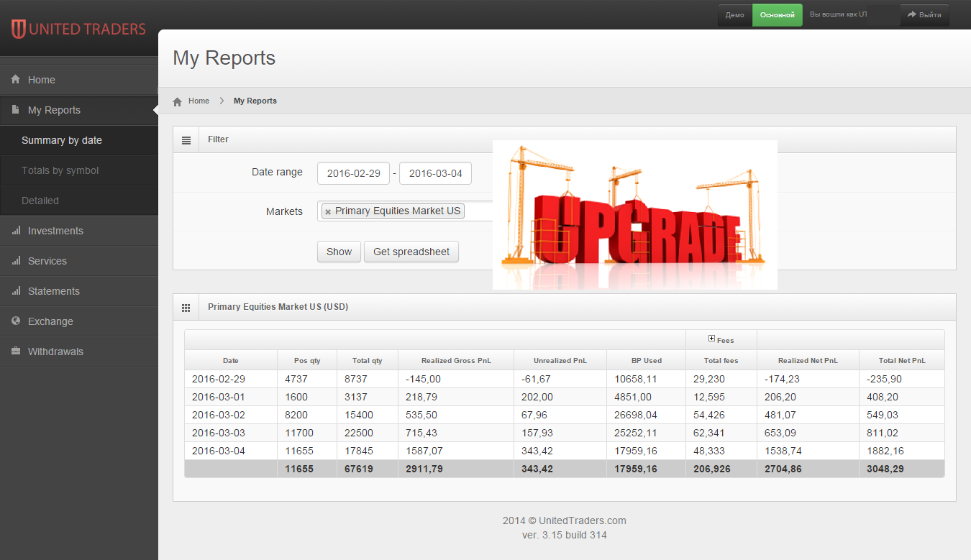Click the Pos qty column header
The height and width of the screenshot is (560, 971).
307,360
